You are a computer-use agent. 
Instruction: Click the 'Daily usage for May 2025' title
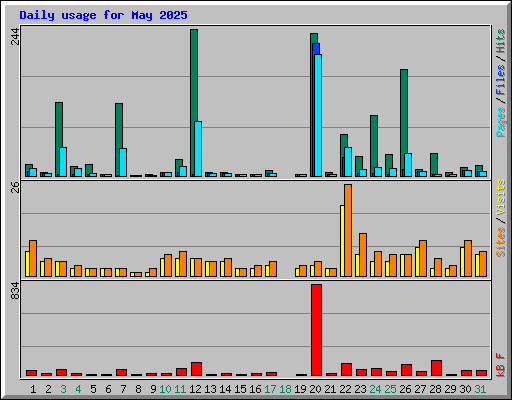pyautogui.click(x=103, y=15)
